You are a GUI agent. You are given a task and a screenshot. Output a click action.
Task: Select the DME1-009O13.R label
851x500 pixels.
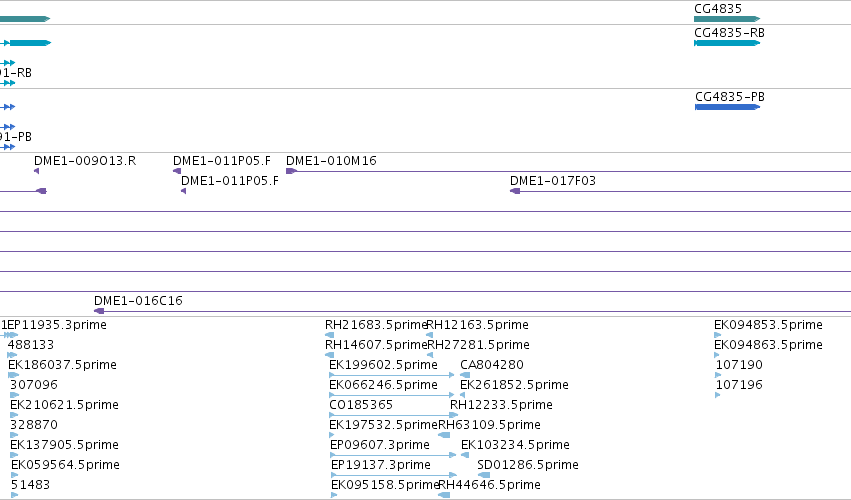tap(85, 161)
